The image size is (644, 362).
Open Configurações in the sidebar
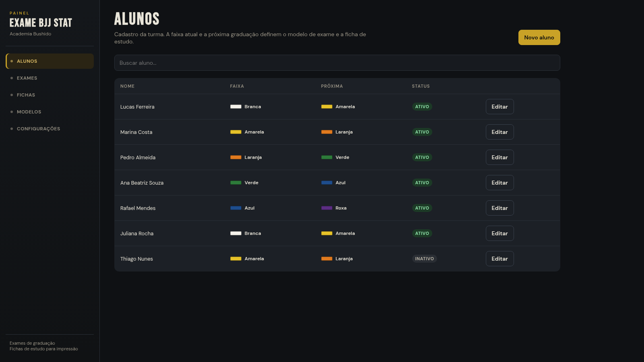(50, 129)
